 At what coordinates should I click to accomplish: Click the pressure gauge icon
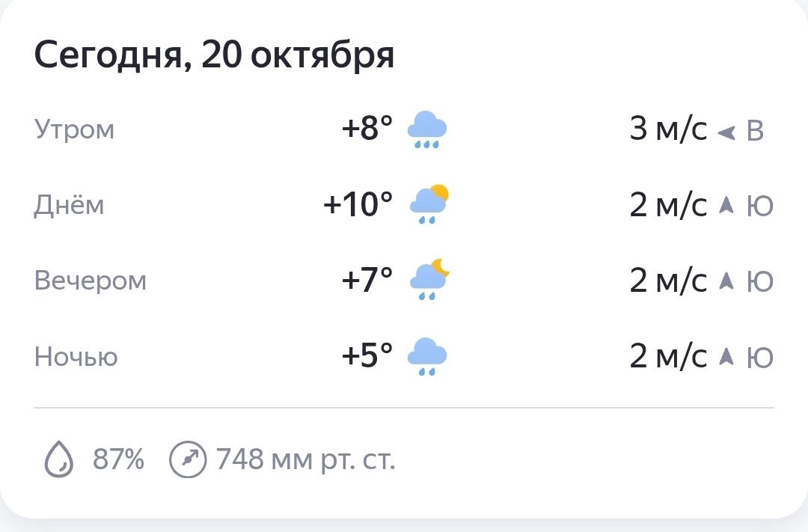pos(187,459)
